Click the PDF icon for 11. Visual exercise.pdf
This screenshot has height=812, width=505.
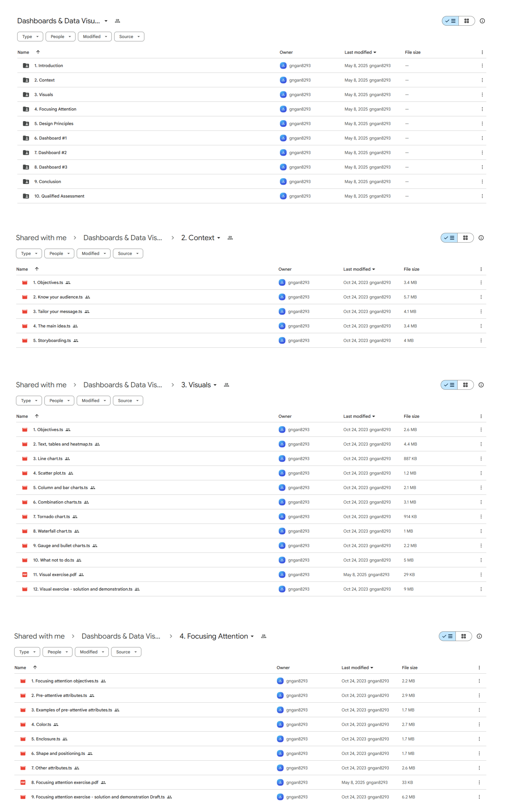[x=25, y=574]
